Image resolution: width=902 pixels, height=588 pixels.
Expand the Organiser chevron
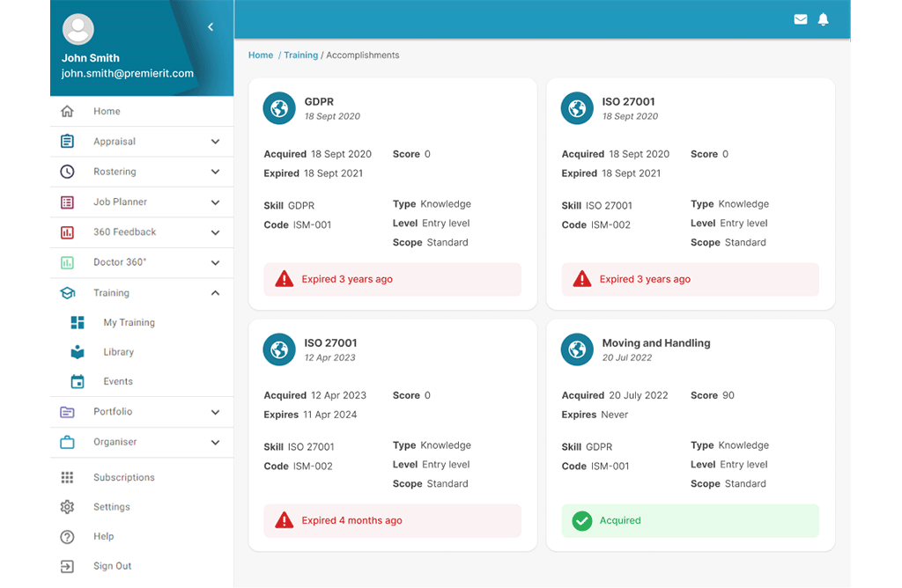(x=215, y=443)
